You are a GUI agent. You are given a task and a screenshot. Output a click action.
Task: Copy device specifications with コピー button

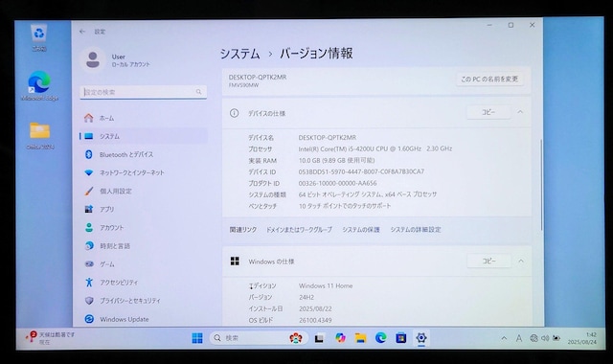click(488, 112)
